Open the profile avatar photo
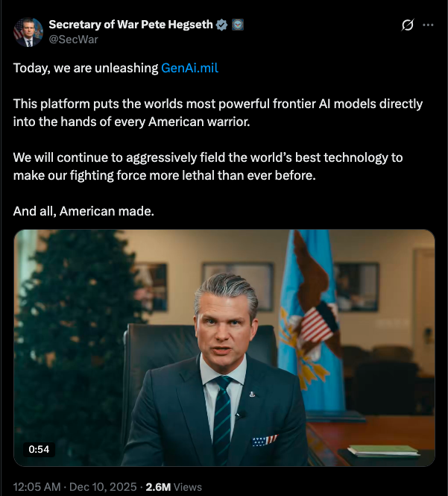Image resolution: width=448 pixels, height=496 pixels. 28,31
